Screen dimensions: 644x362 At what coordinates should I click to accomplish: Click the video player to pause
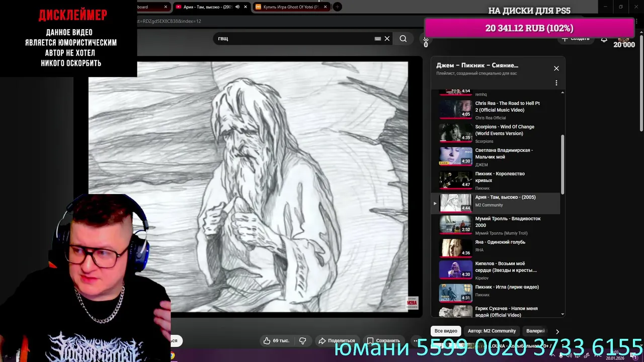coord(248,187)
